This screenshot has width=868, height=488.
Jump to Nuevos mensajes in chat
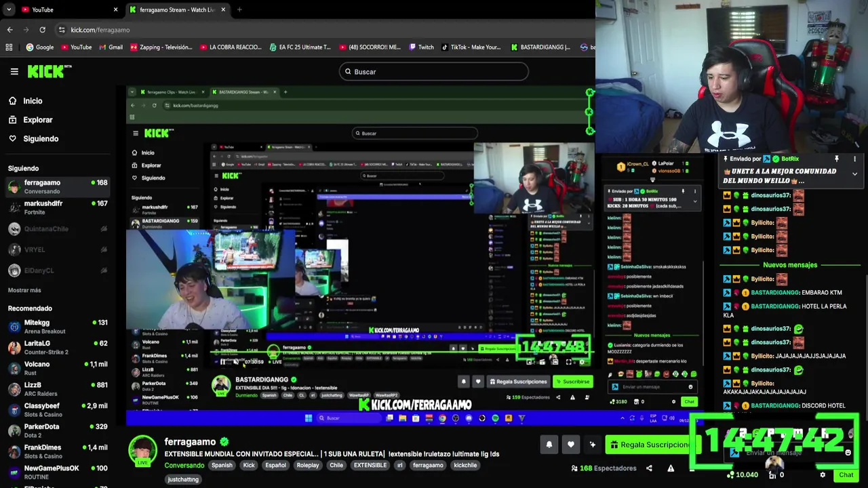pyautogui.click(x=790, y=265)
